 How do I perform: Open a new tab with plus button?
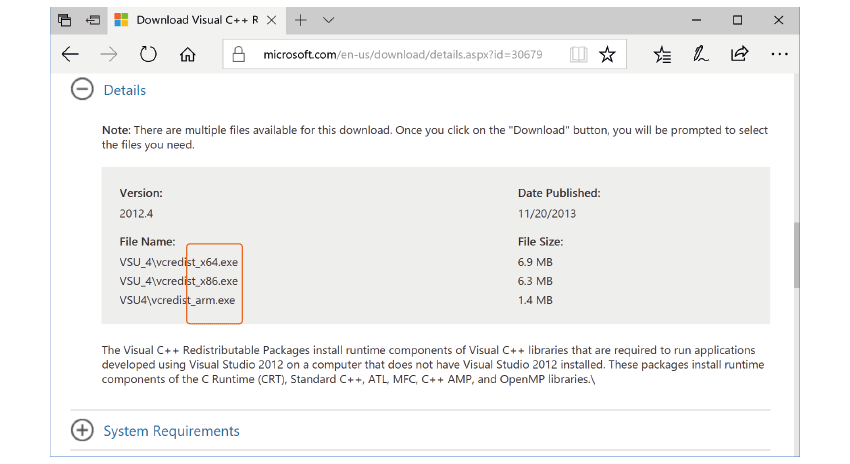pos(300,20)
